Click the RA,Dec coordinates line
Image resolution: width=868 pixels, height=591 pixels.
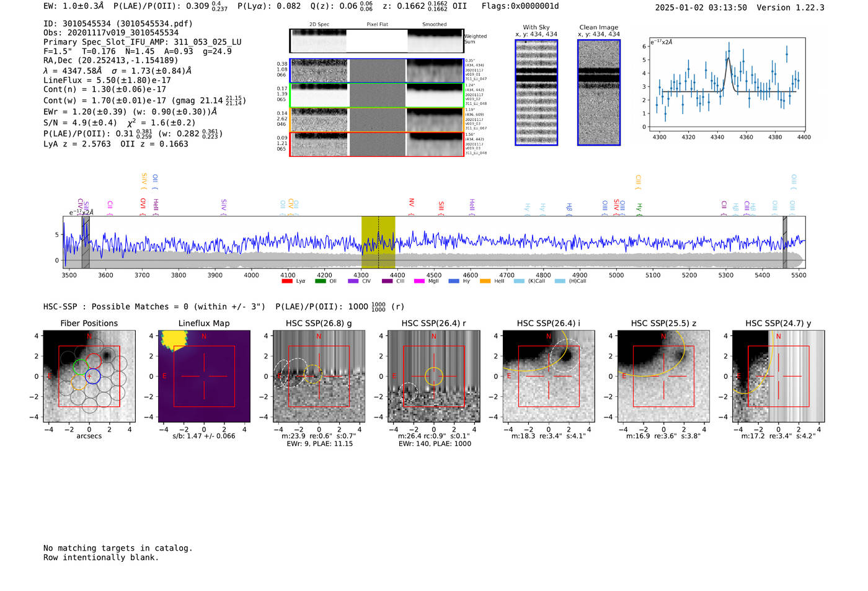pos(111,60)
